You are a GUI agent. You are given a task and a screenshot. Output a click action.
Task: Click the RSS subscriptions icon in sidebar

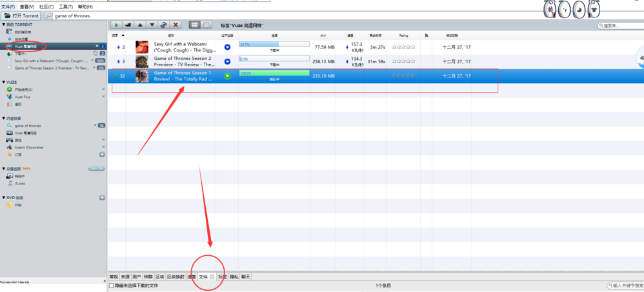pos(9,155)
